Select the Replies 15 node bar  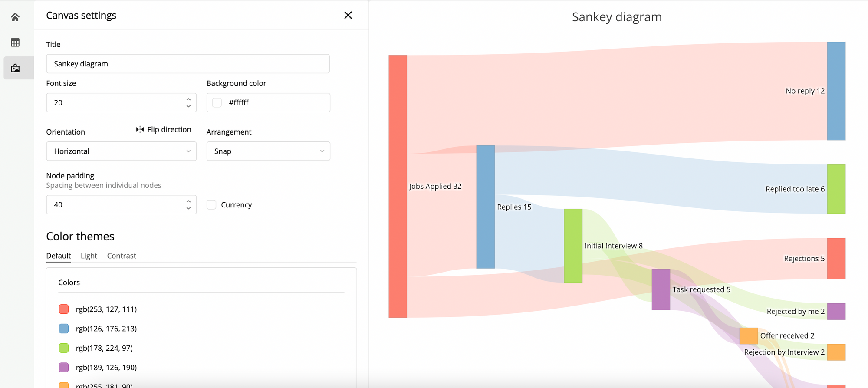coord(486,207)
